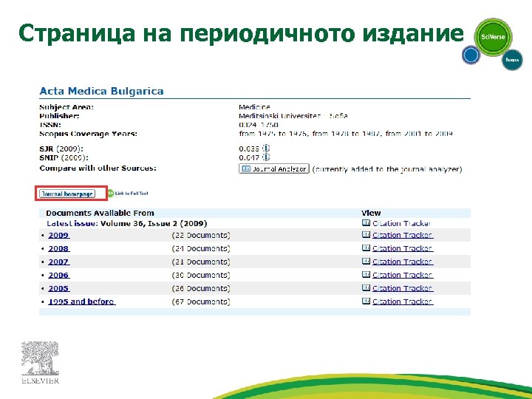Open Citation Tracker link for 2006
The width and height of the screenshot is (532, 399).
403,275
